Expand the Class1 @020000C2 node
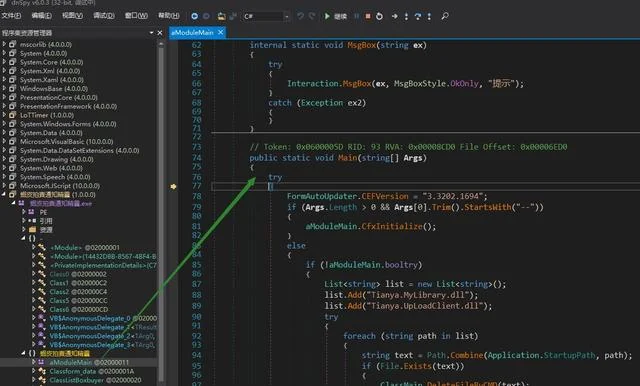Image resolution: width=640 pixels, height=386 pixels. [33, 282]
